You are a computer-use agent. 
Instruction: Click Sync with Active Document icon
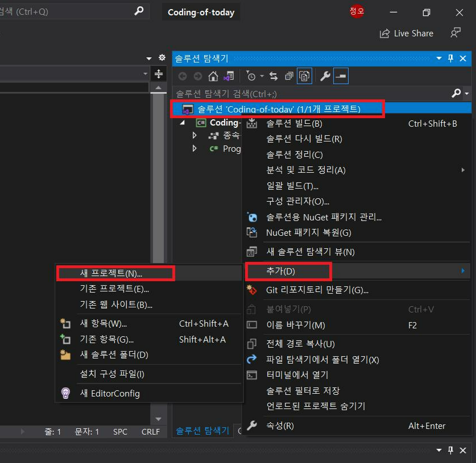274,76
